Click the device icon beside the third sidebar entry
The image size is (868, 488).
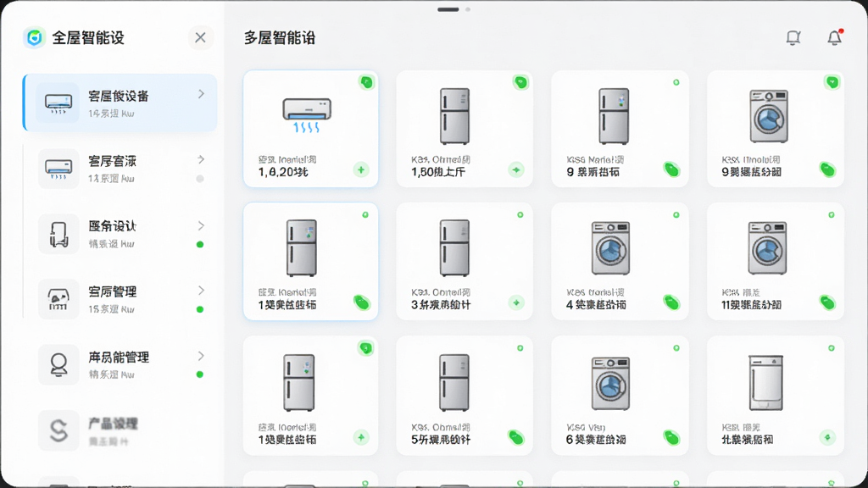coord(58,234)
